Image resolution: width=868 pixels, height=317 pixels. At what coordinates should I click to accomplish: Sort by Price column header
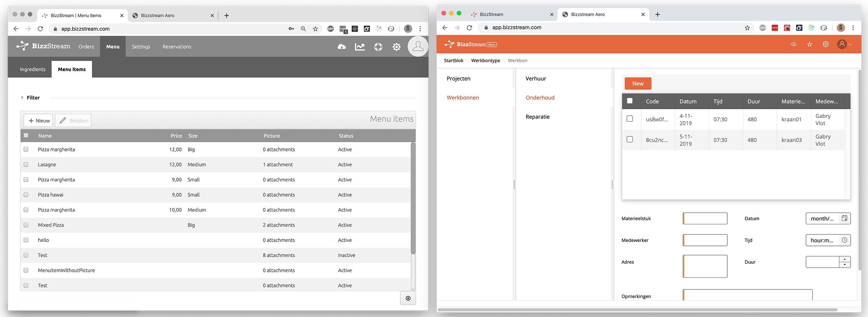click(176, 136)
